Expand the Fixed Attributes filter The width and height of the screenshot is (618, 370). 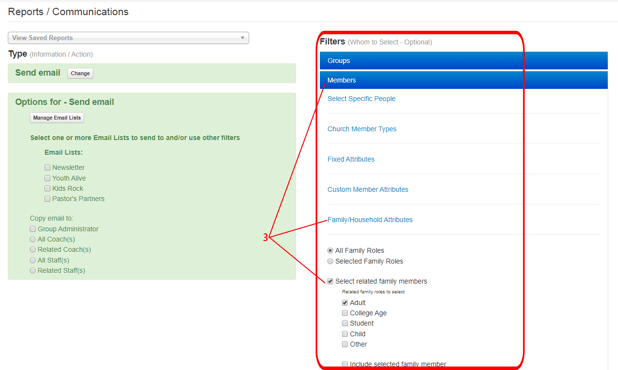351,159
